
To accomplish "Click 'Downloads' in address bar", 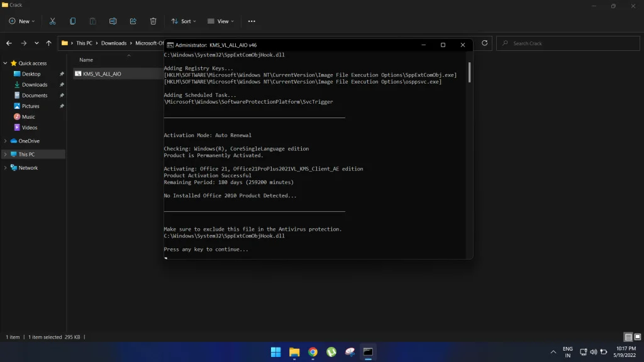I will pos(114,43).
